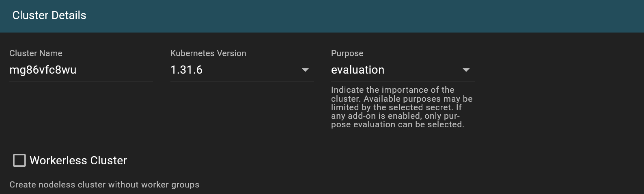Click the Cluster Details header title
This screenshot has width=644, height=194.
coord(50,15)
